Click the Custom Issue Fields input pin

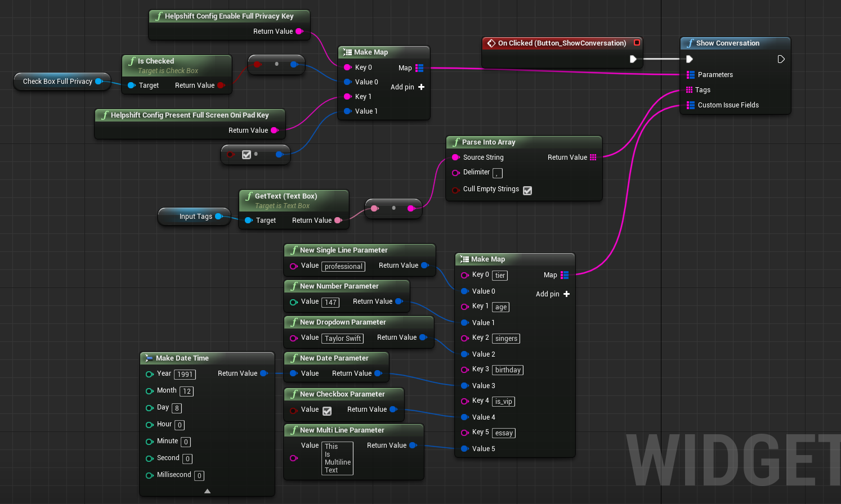690,105
